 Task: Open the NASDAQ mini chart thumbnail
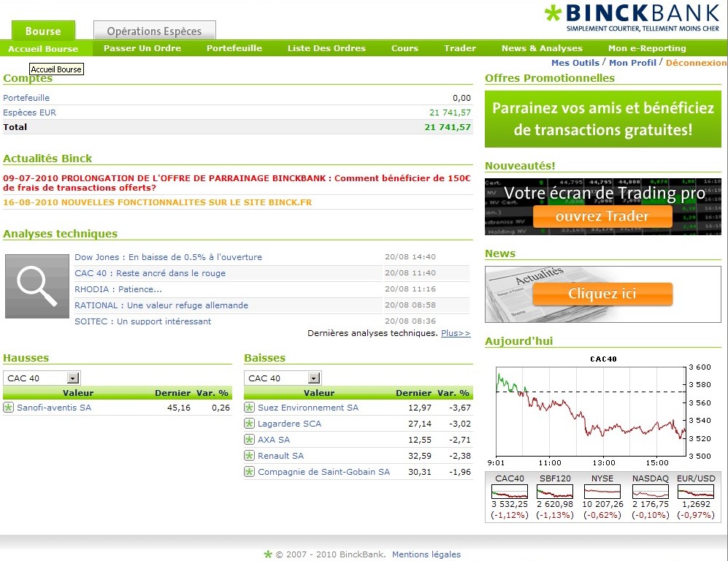651,492
